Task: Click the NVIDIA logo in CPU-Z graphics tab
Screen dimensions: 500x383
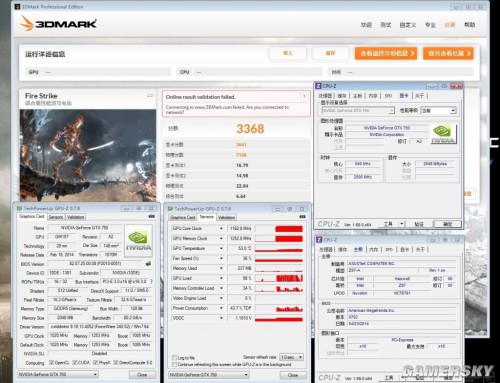Action: 443,134
